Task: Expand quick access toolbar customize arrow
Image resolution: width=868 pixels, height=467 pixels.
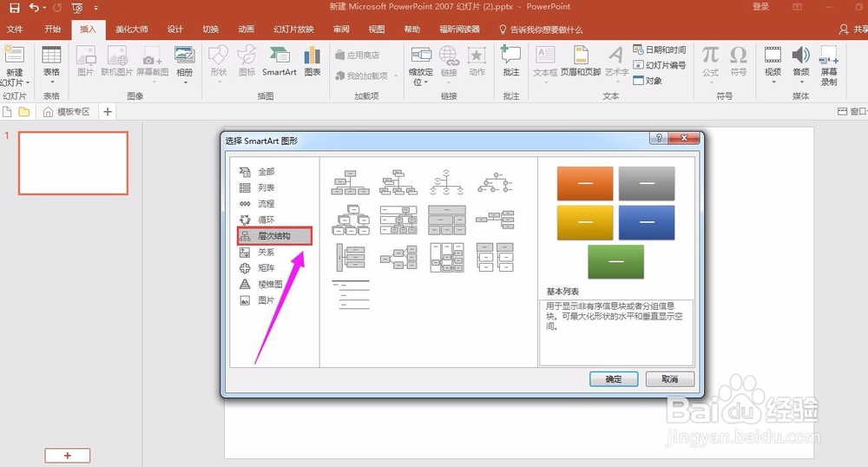Action: [x=95, y=8]
